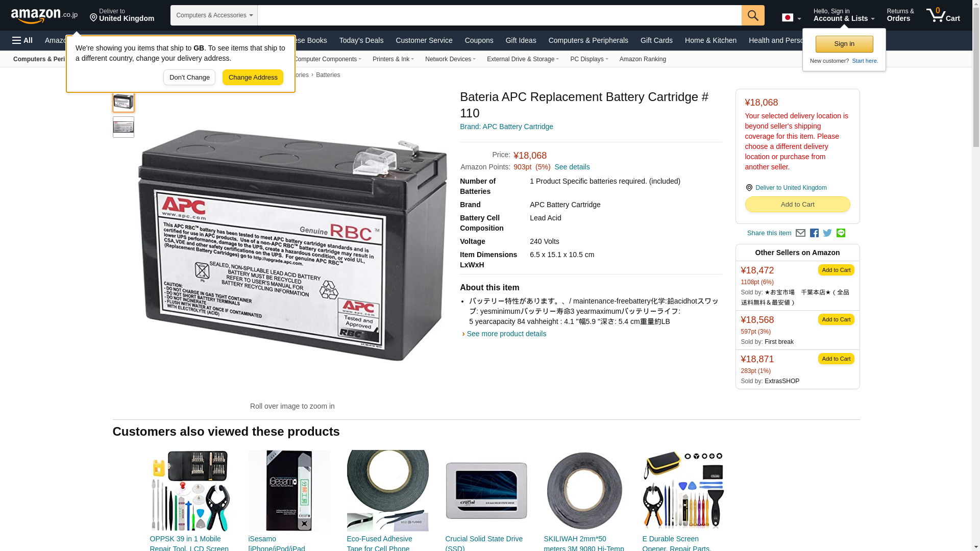The height and width of the screenshot is (551, 980).
Task: Expand the Network Devices submenu
Action: pyautogui.click(x=450, y=59)
